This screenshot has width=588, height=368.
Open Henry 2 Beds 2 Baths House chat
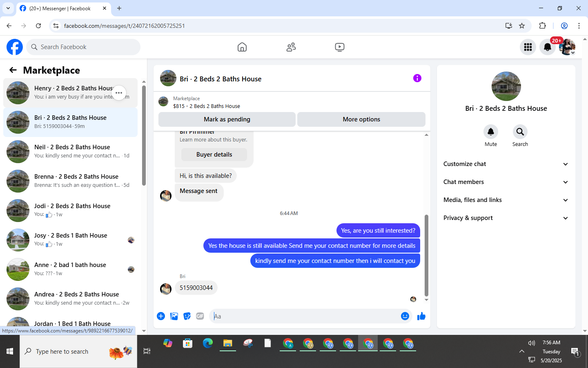(70, 93)
